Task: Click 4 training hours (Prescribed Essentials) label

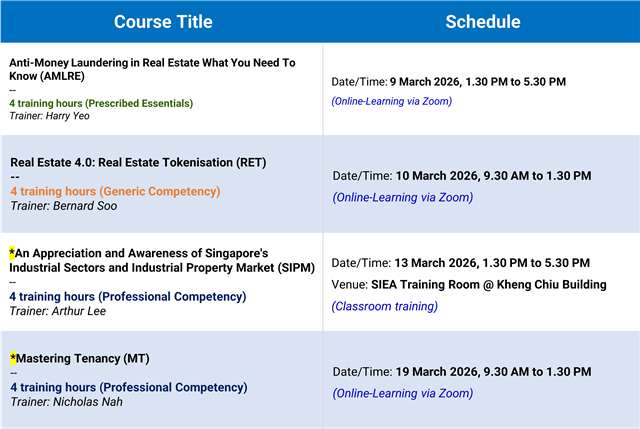Action: point(100,103)
